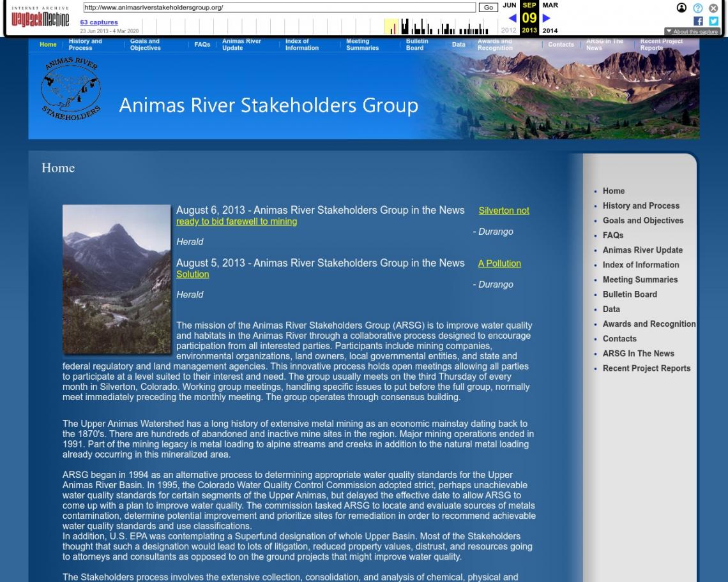Go to next capture with right arrow

coord(547,18)
